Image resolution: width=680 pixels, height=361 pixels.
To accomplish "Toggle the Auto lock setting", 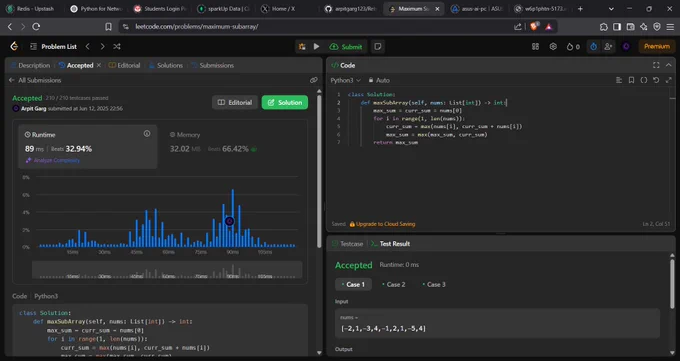I will coord(379,80).
